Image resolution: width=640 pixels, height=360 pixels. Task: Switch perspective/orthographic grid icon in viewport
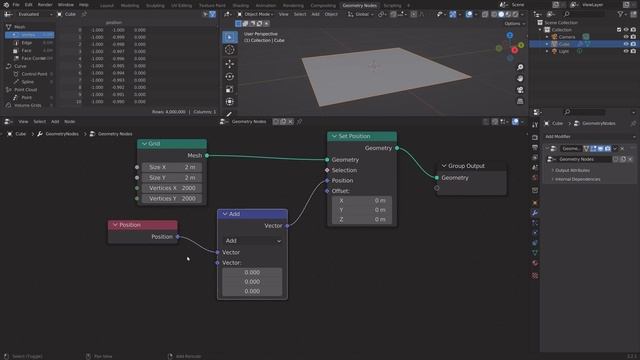[x=520, y=101]
